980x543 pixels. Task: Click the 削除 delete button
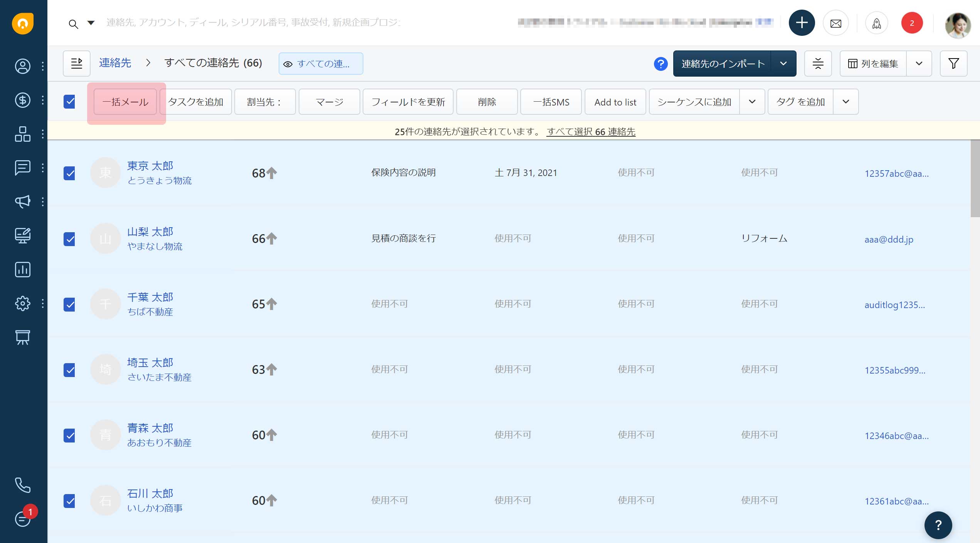(486, 102)
